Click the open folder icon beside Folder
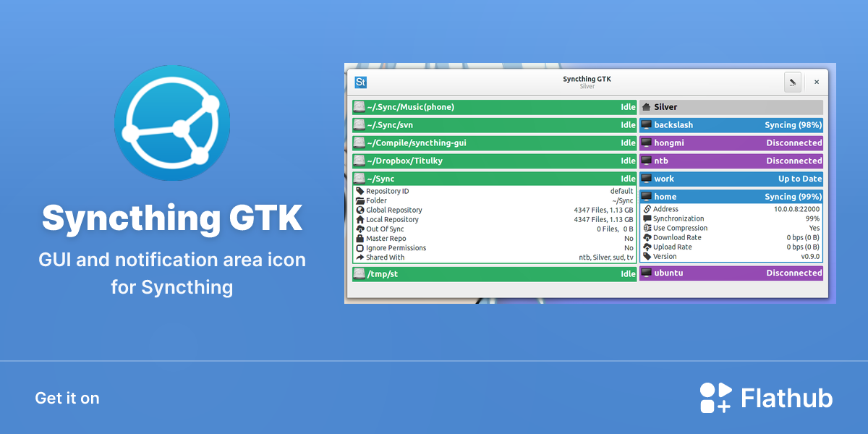The image size is (868, 434). [x=360, y=200]
